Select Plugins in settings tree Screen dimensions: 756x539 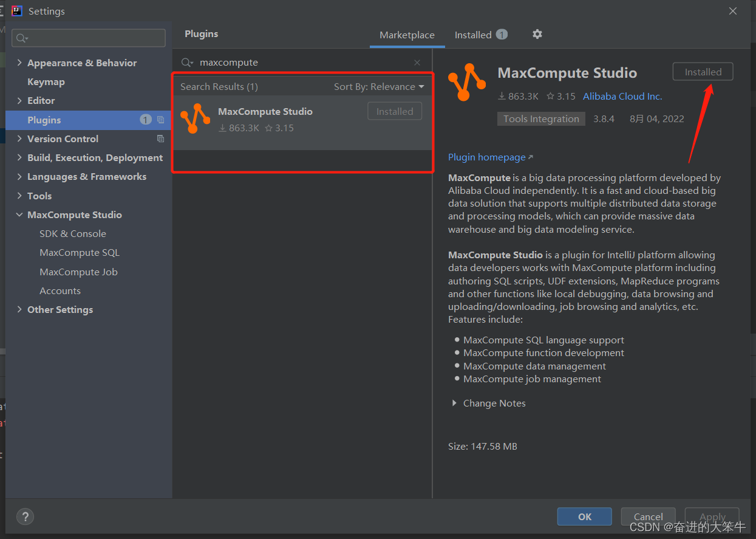(89, 120)
